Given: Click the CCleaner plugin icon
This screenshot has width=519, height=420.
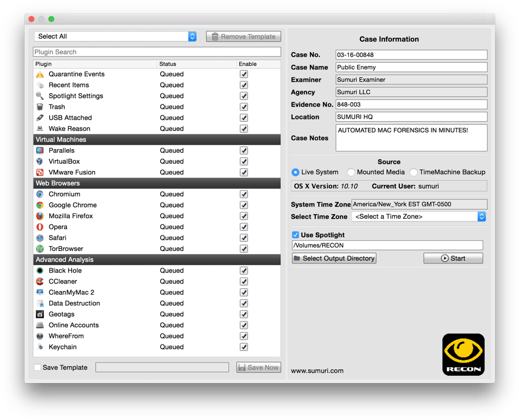Looking at the screenshot, I should (41, 281).
